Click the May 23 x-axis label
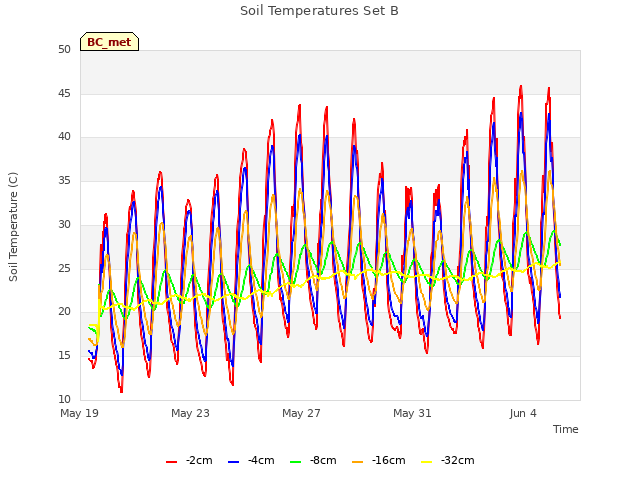 coord(190,413)
